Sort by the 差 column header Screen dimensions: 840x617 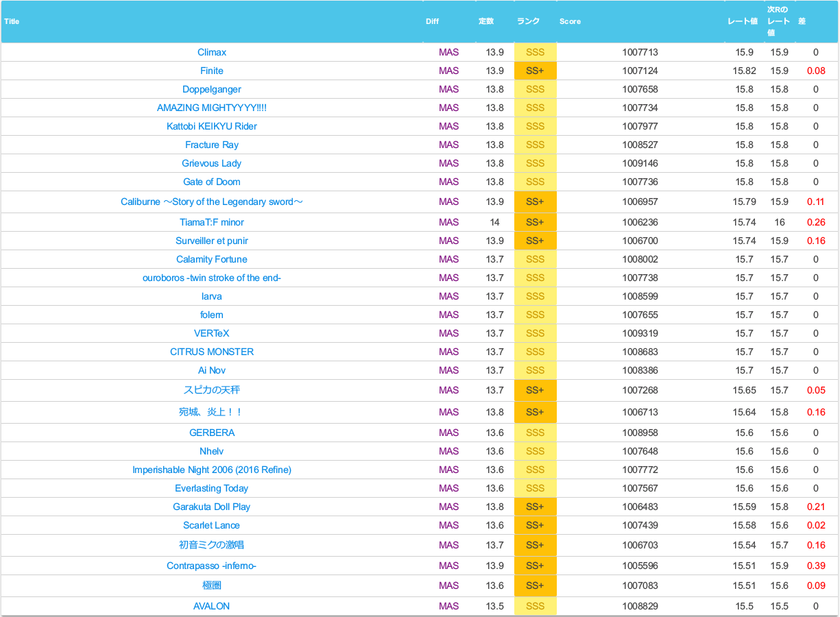coord(802,21)
